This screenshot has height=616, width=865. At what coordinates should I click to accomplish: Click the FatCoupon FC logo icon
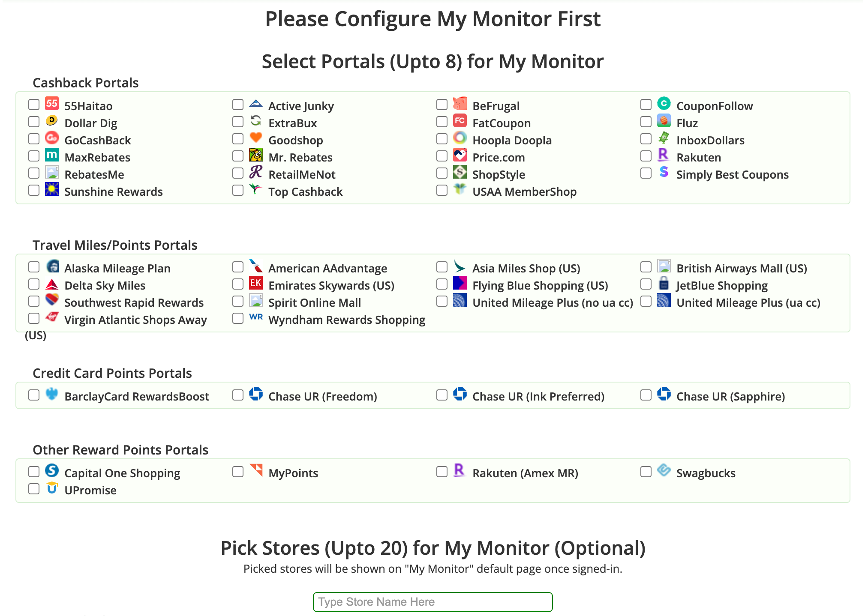click(460, 121)
